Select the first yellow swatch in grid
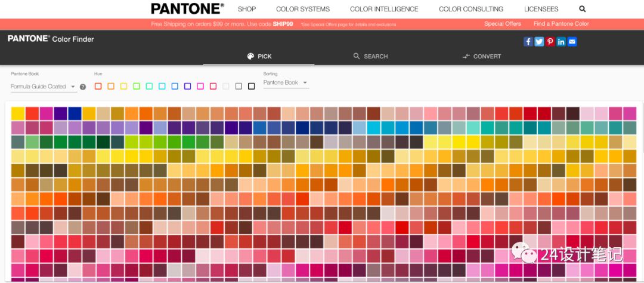 18,113
